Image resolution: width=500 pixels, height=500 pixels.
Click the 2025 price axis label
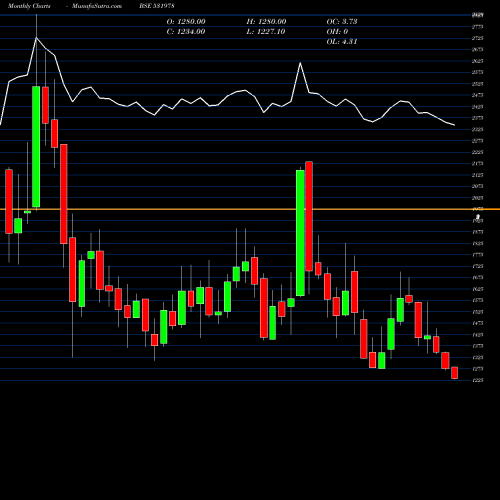(x=478, y=198)
